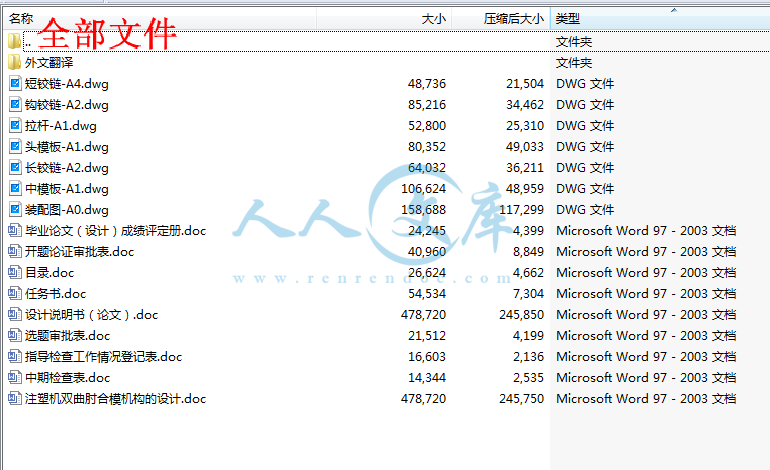The height and width of the screenshot is (470, 770).
Task: Click the DWG icon for 短铰链-A4.dwg
Action: [x=15, y=83]
